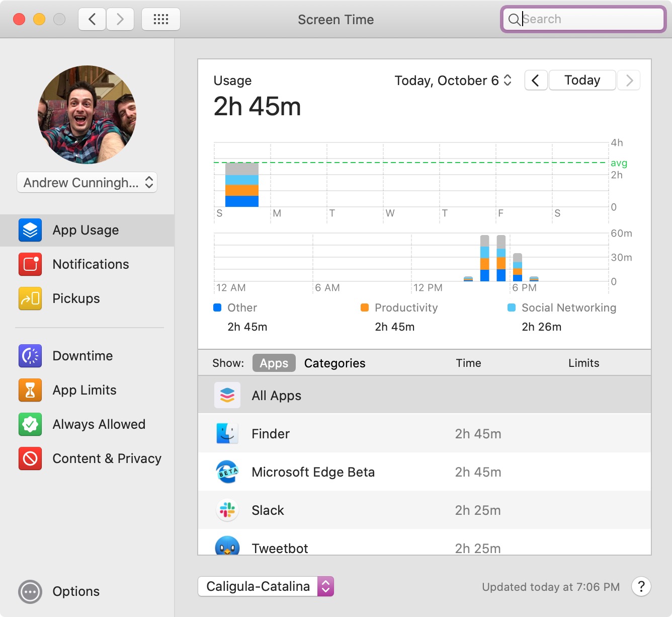Select the Finder row in app list
The width and height of the screenshot is (672, 617).
point(424,434)
